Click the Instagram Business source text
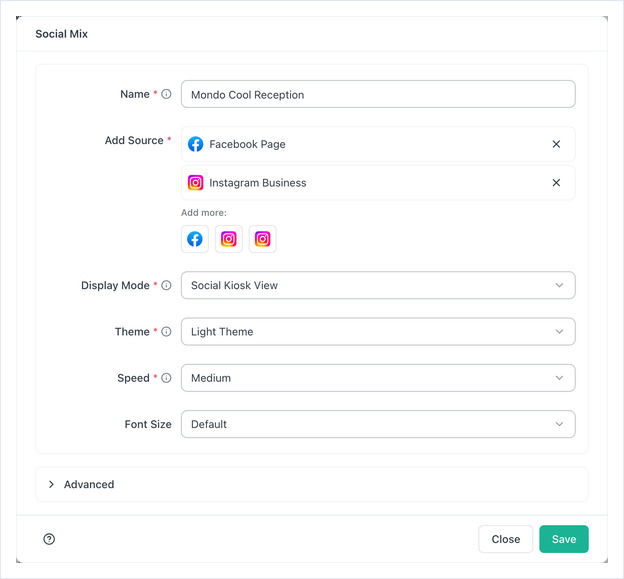 click(258, 183)
